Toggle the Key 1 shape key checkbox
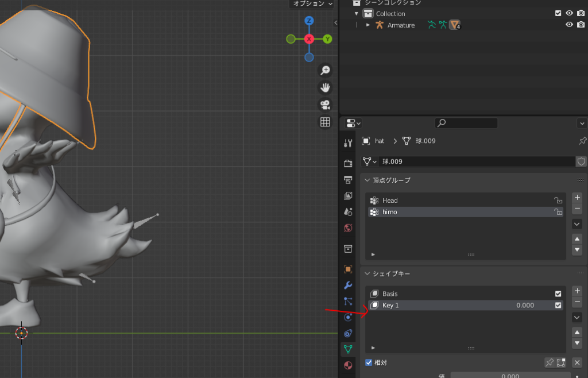This screenshot has width=588, height=378. pyautogui.click(x=558, y=306)
